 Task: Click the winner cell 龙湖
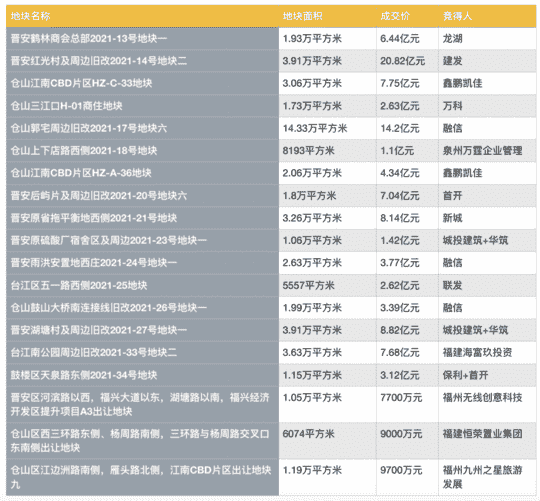(487, 39)
